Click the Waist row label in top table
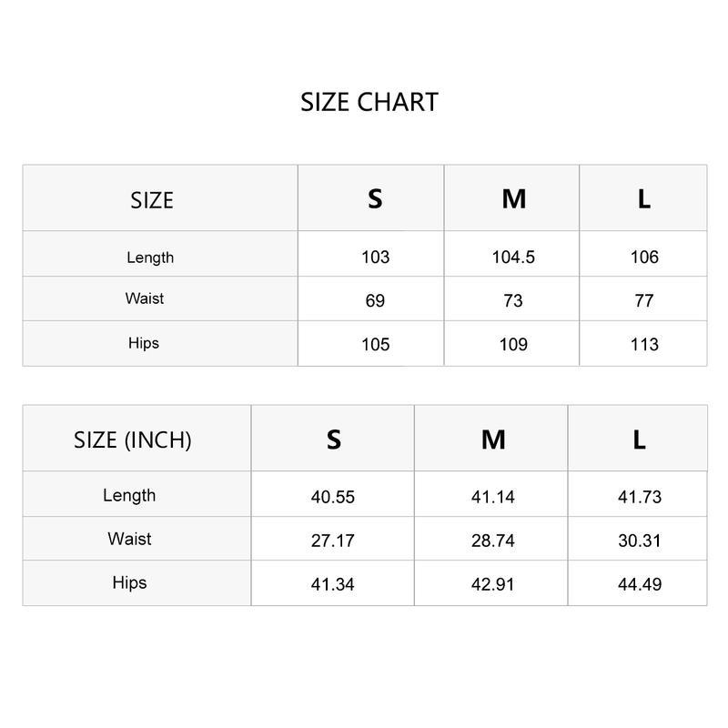Viewport: 728px width, 728px height. pyautogui.click(x=145, y=298)
